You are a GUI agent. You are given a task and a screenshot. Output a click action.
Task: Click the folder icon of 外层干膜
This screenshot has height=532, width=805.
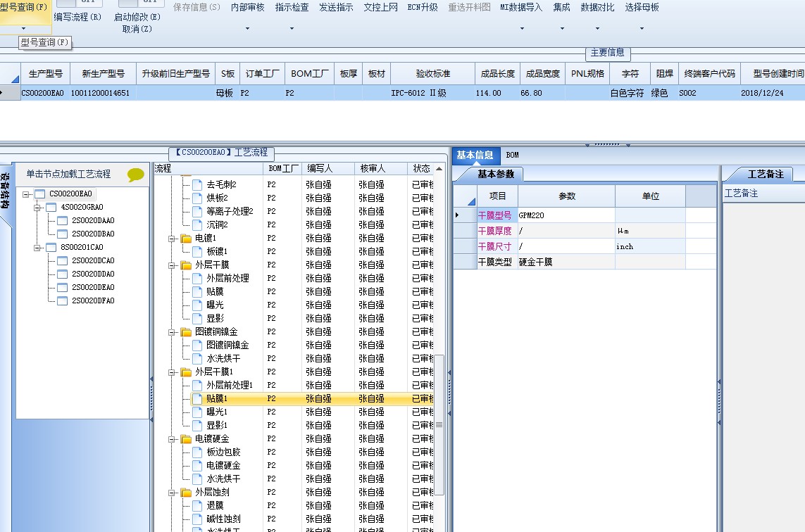coord(187,265)
